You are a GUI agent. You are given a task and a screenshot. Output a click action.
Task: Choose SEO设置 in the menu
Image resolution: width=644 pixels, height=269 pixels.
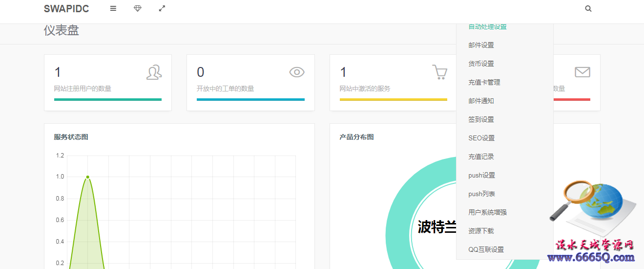pyautogui.click(x=481, y=138)
